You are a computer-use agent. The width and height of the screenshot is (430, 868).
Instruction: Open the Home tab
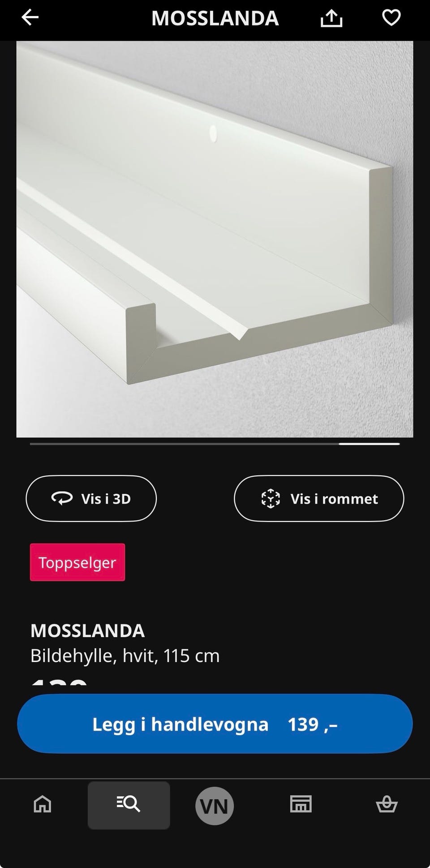43,804
